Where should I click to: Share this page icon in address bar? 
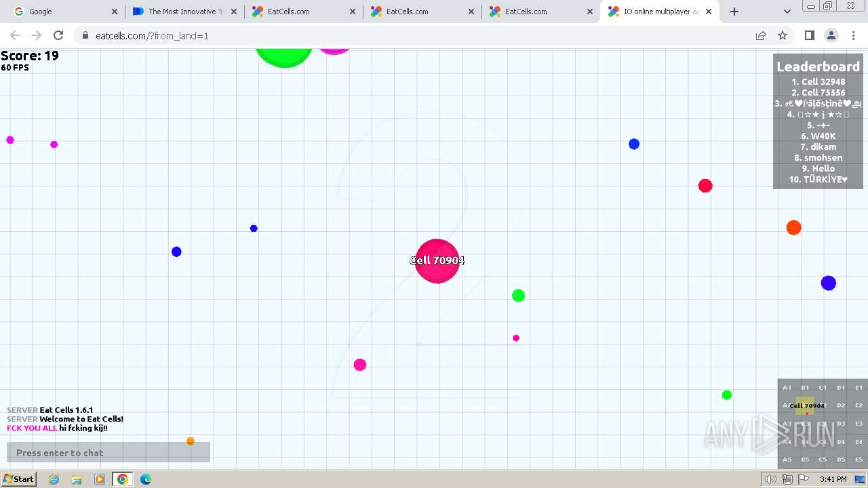click(x=761, y=35)
